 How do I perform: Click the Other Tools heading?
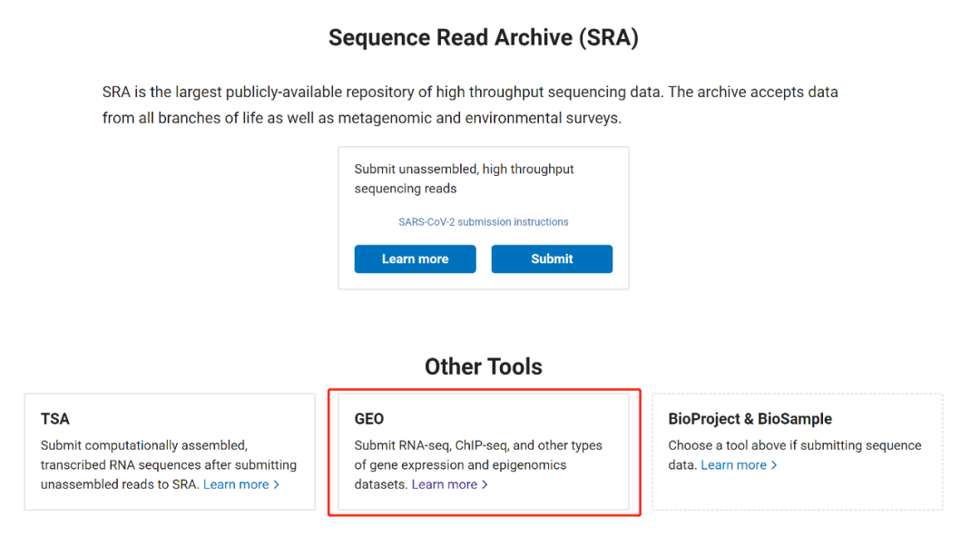[484, 366]
